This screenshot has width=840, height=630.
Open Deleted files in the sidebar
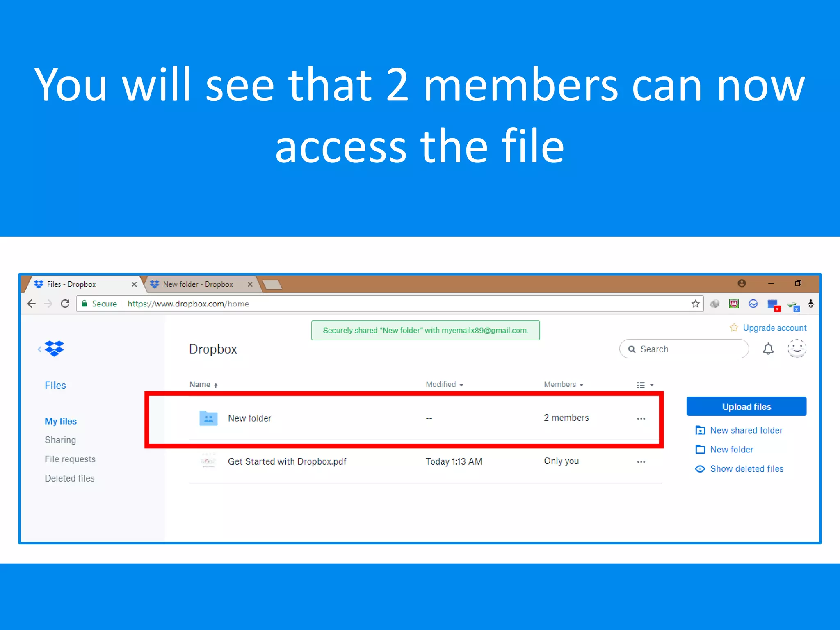pos(70,478)
